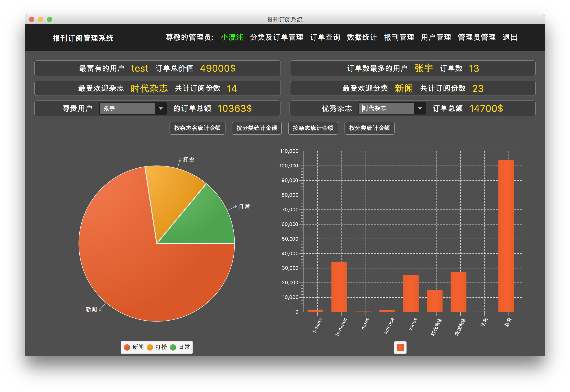Image resolution: width=570 pixels, height=392 pixels.
Task: Click the green zoom window button
Action: (x=50, y=19)
